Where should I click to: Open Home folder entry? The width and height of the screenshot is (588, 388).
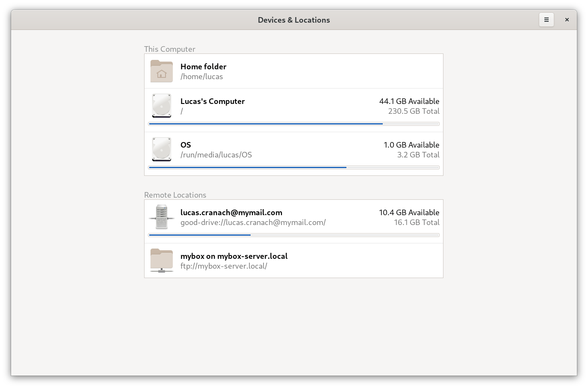tap(203, 67)
